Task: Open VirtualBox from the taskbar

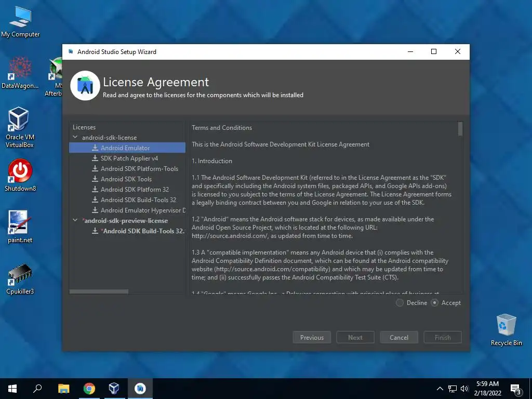Action: [x=114, y=389]
